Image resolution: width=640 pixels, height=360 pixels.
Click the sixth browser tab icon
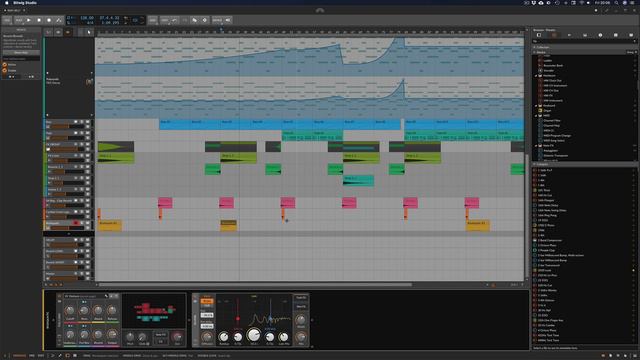[x=616, y=36]
